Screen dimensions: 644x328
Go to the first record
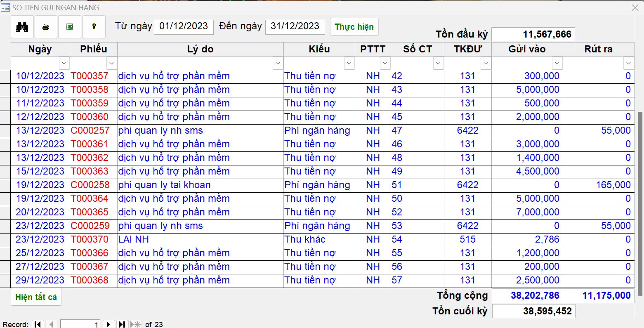click(x=38, y=324)
